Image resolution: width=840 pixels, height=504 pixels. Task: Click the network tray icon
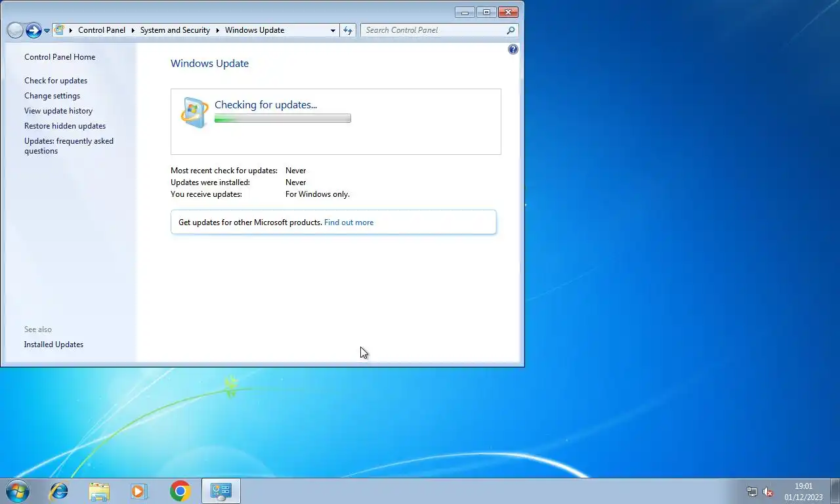pyautogui.click(x=752, y=492)
